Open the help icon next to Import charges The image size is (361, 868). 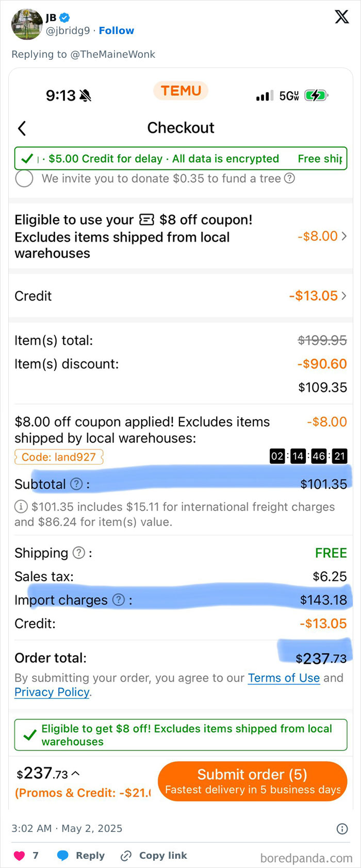pyautogui.click(x=120, y=600)
